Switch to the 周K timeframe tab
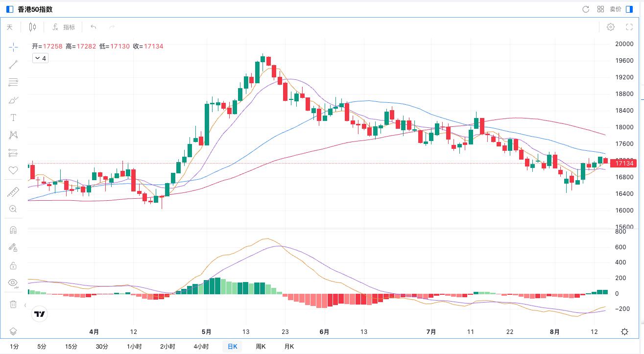Viewport: 644px width, 354px height. 261,347
